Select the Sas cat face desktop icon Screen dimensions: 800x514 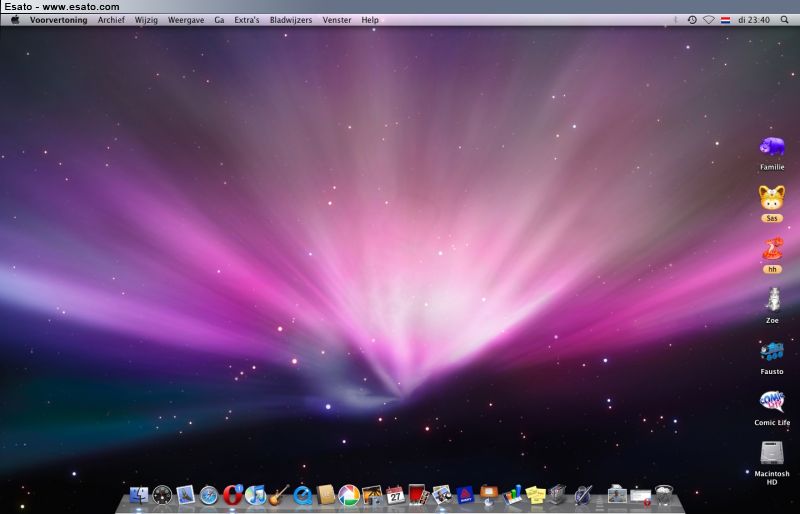772,199
